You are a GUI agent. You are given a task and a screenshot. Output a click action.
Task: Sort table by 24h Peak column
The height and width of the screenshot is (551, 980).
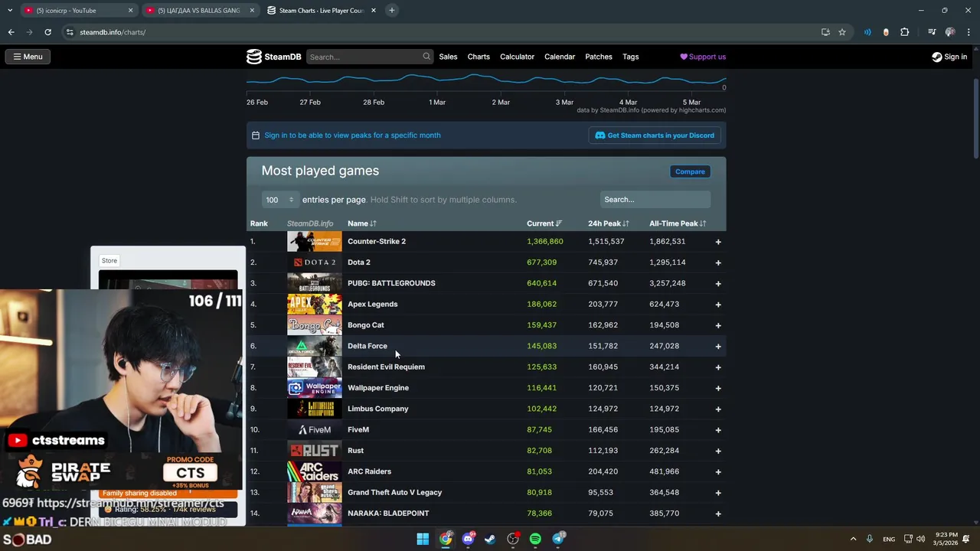[x=609, y=223]
